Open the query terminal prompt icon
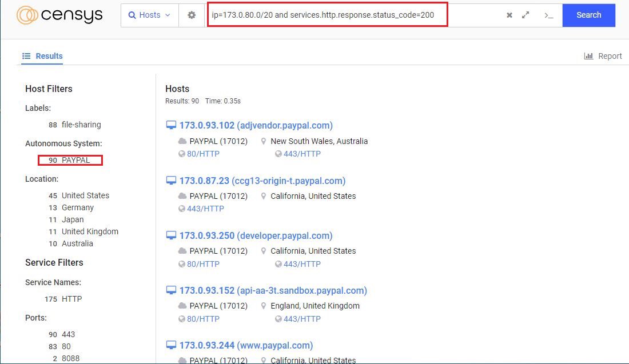 pos(549,15)
